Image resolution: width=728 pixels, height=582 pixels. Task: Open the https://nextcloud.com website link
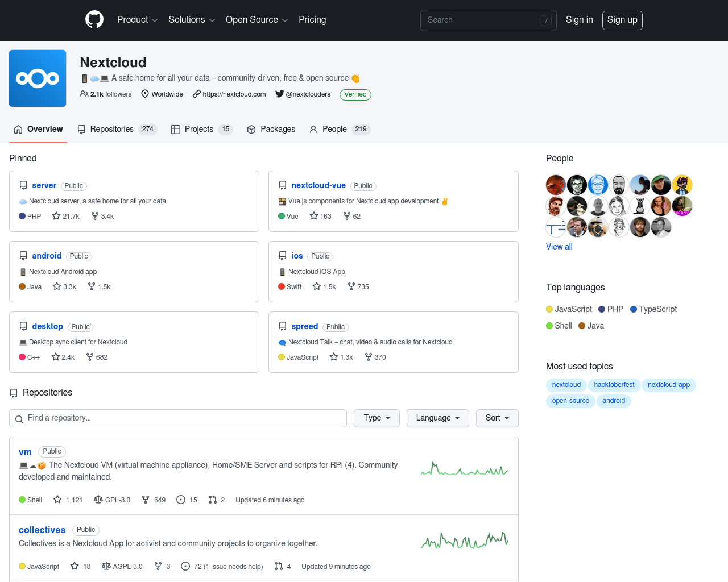(x=234, y=94)
